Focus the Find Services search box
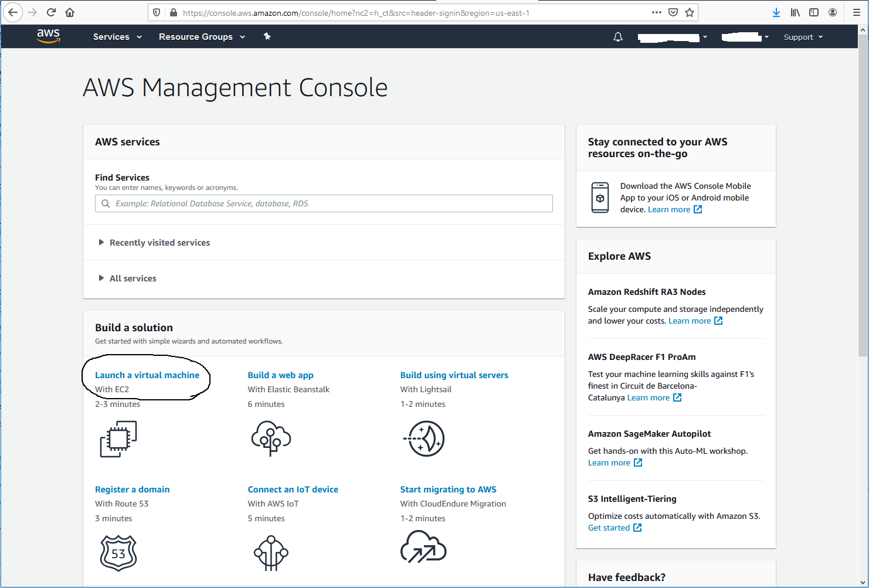The width and height of the screenshot is (869, 588). [x=324, y=203]
